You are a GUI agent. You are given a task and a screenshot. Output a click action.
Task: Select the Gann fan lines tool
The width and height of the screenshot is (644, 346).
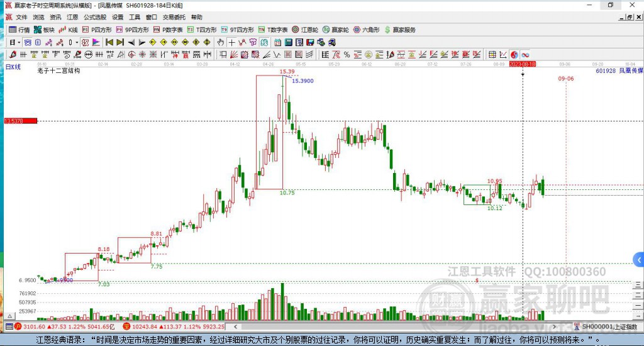click(234, 55)
